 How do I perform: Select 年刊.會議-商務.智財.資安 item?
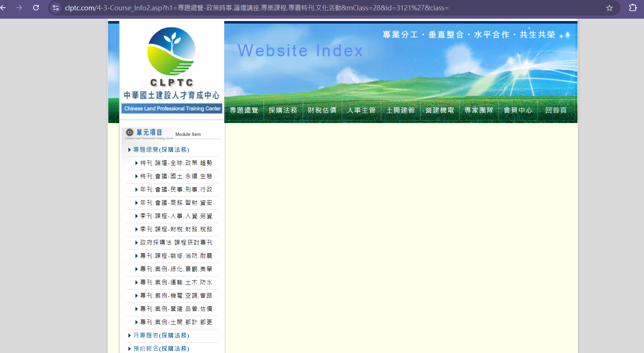pyautogui.click(x=176, y=203)
